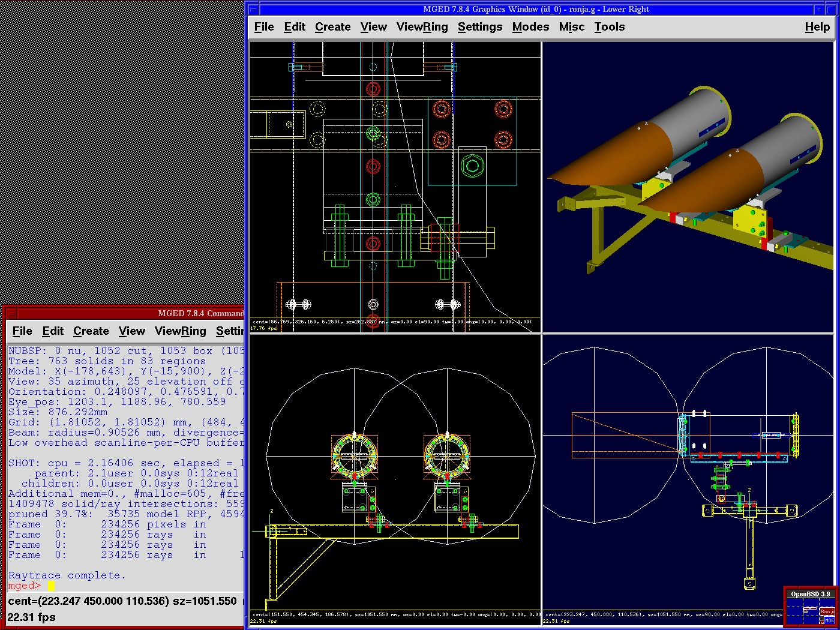
Task: Open the Misc menu
Action: (571, 26)
